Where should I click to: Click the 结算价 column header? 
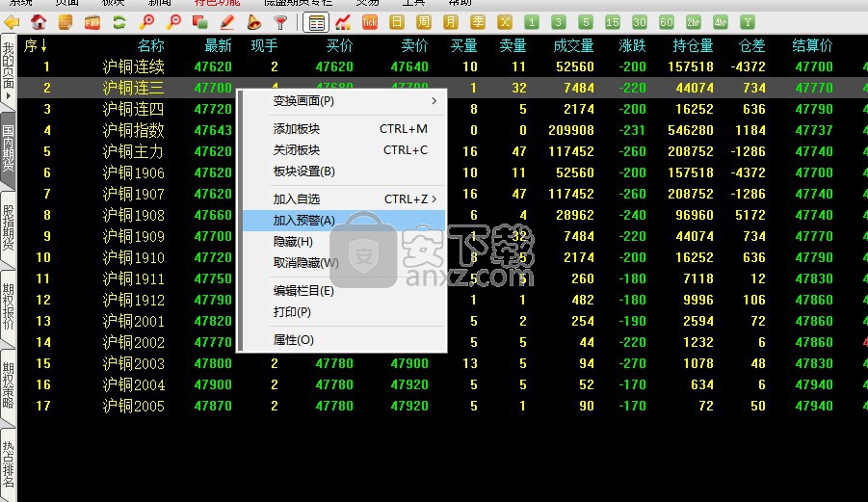pos(812,45)
